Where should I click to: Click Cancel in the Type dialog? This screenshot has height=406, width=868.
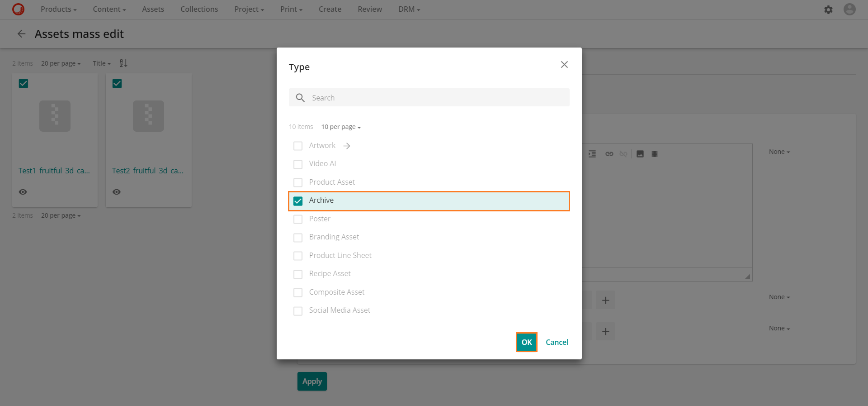(557, 342)
